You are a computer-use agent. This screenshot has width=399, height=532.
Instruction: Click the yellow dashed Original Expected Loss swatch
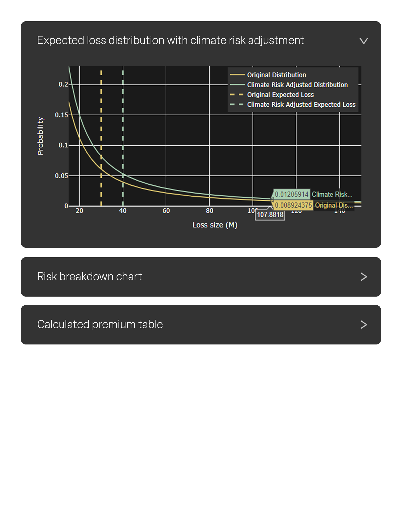(x=237, y=95)
